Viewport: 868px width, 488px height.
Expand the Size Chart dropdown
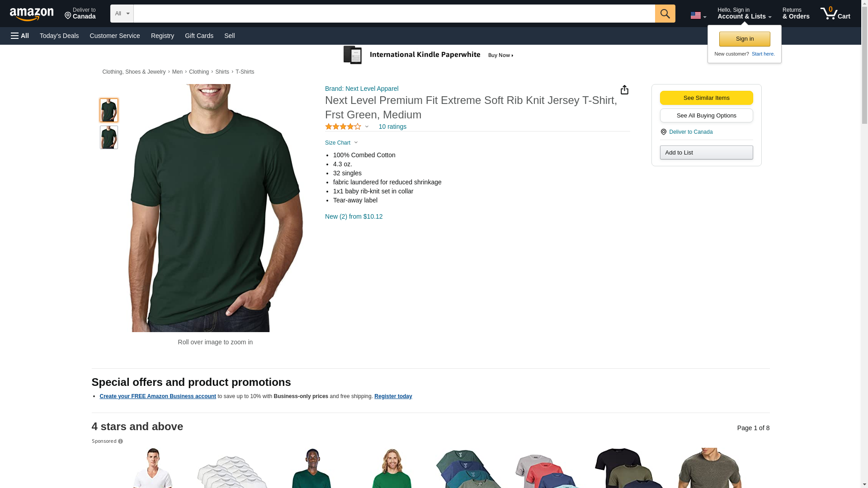[341, 143]
